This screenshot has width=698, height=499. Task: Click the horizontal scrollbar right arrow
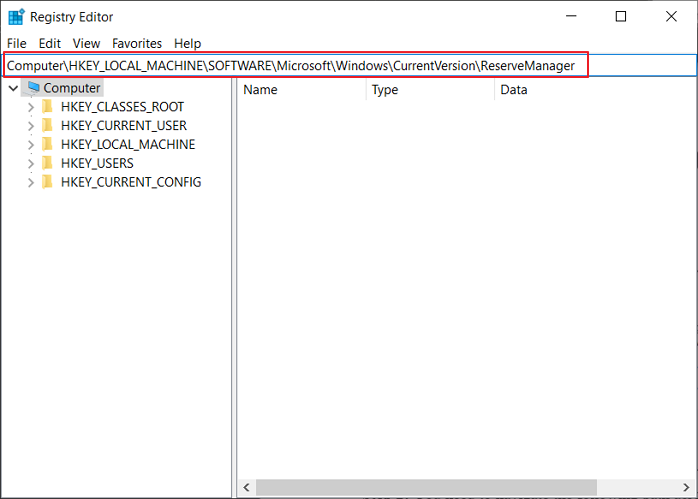point(686,487)
